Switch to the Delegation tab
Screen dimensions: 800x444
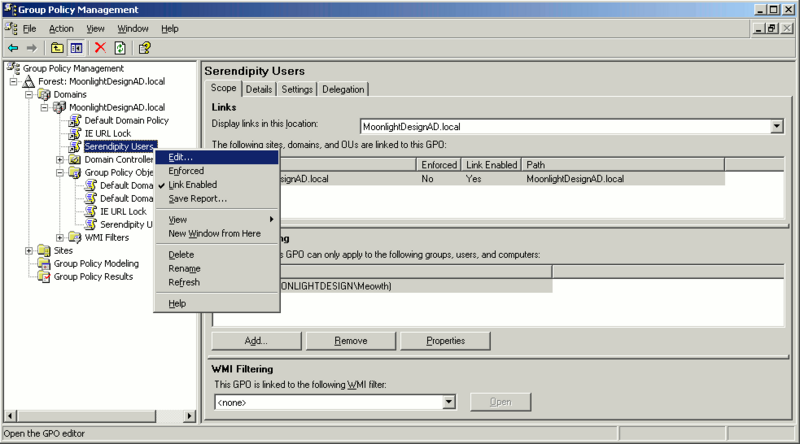pyautogui.click(x=343, y=89)
